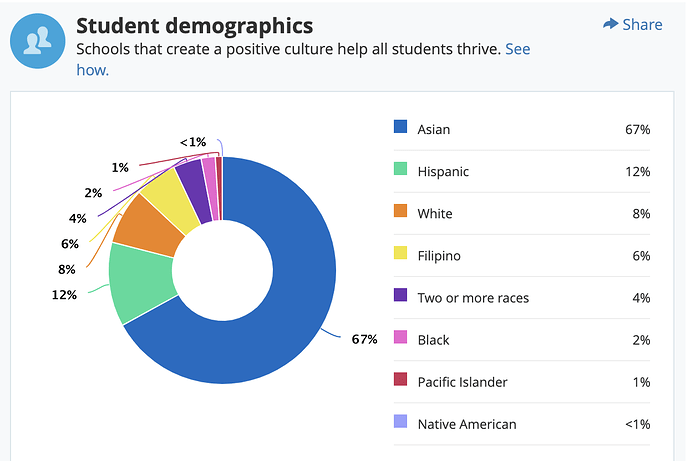Viewport: 690px width, 461px height.
Task: Click the Student demographics heading
Action: (x=194, y=25)
